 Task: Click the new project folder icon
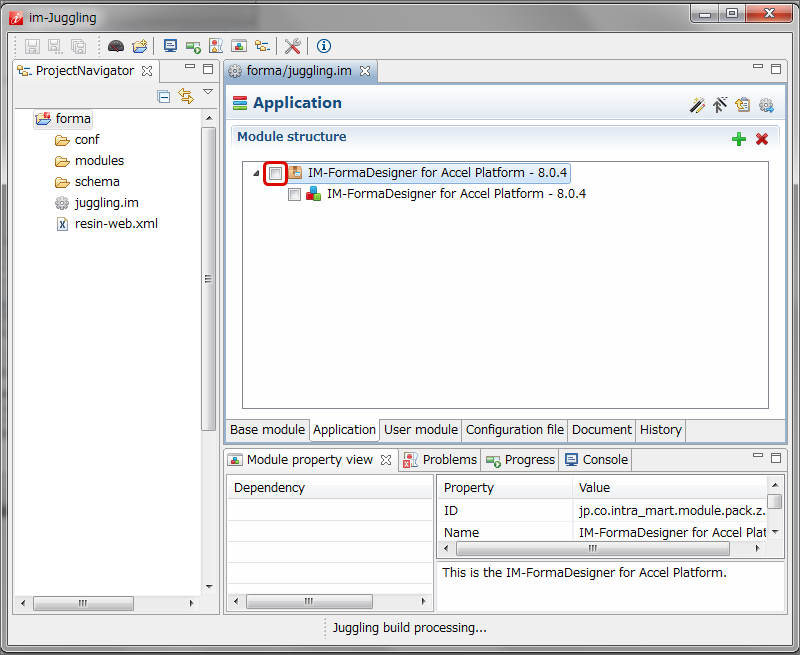pos(140,46)
